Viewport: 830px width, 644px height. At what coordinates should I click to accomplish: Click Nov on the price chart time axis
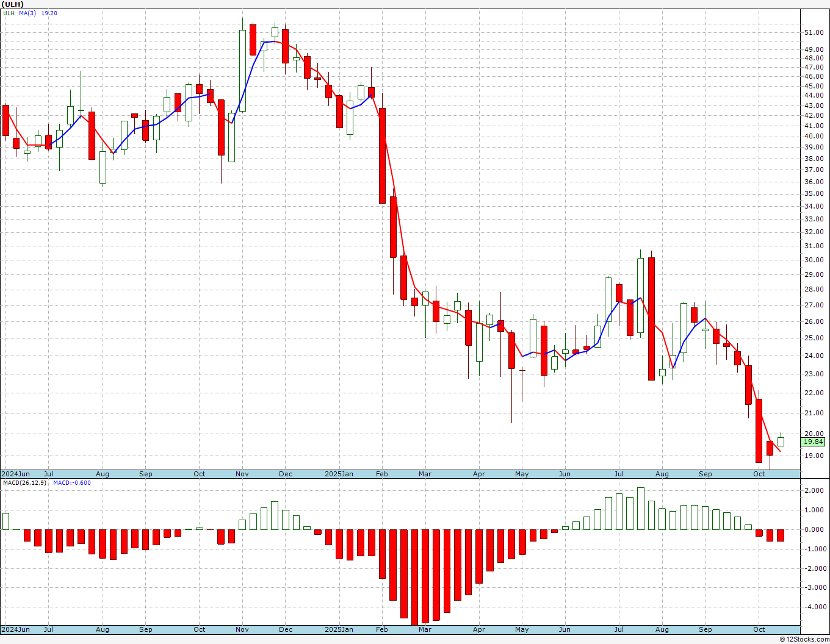click(x=242, y=474)
